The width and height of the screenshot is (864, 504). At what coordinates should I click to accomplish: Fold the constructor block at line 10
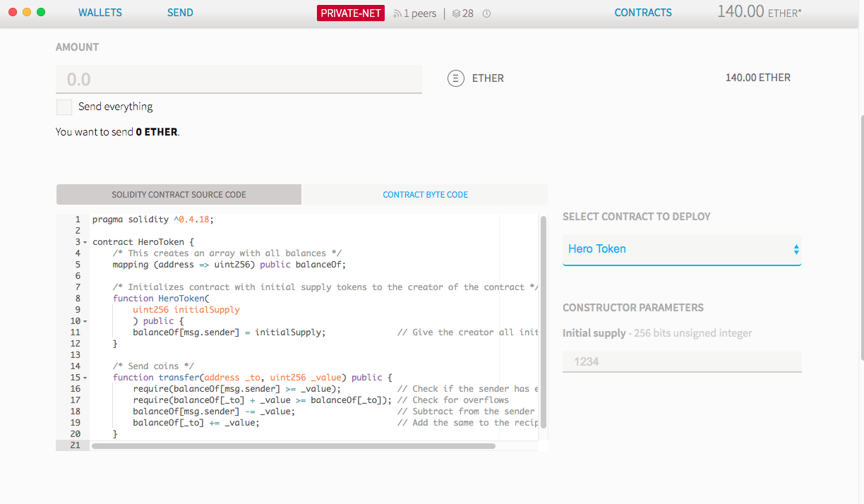point(85,321)
